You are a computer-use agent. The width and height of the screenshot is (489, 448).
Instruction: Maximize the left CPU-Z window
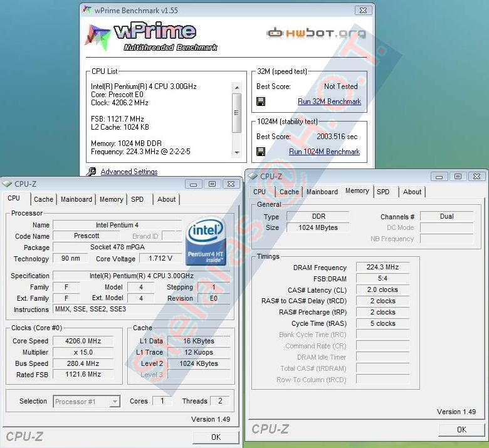tap(212, 184)
